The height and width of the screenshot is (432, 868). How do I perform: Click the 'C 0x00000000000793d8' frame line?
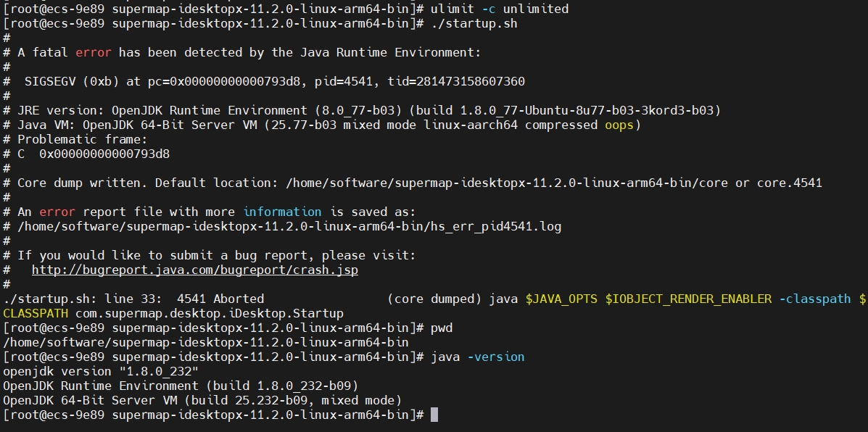94,154
